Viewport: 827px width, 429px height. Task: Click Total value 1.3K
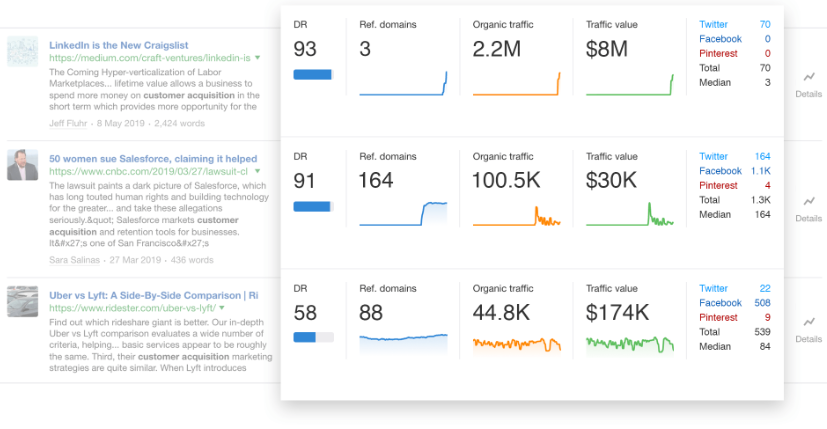[x=761, y=200]
